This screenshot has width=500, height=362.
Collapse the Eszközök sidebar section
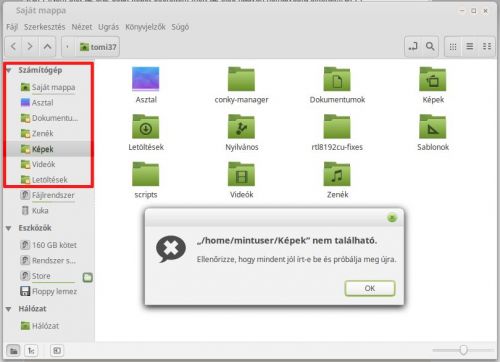point(9,228)
